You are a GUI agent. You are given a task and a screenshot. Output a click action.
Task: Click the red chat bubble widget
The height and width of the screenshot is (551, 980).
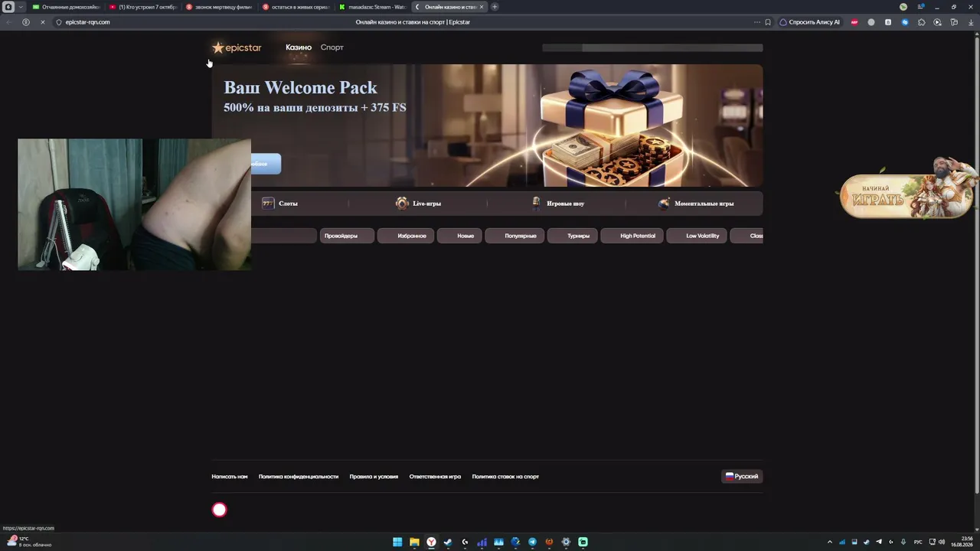(x=220, y=510)
